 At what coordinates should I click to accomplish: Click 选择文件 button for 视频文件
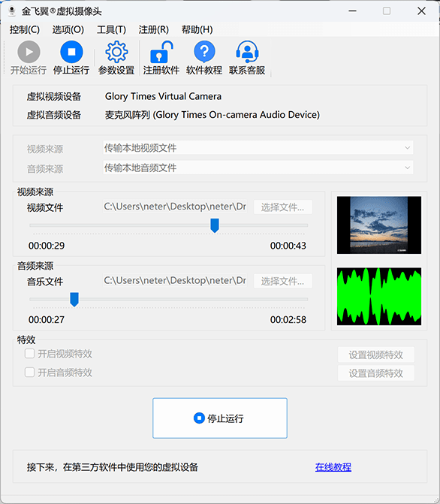pyautogui.click(x=283, y=207)
